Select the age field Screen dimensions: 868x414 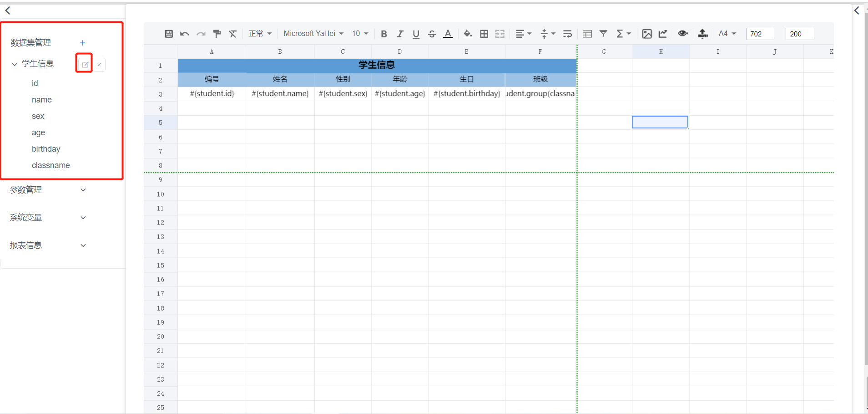tap(38, 133)
